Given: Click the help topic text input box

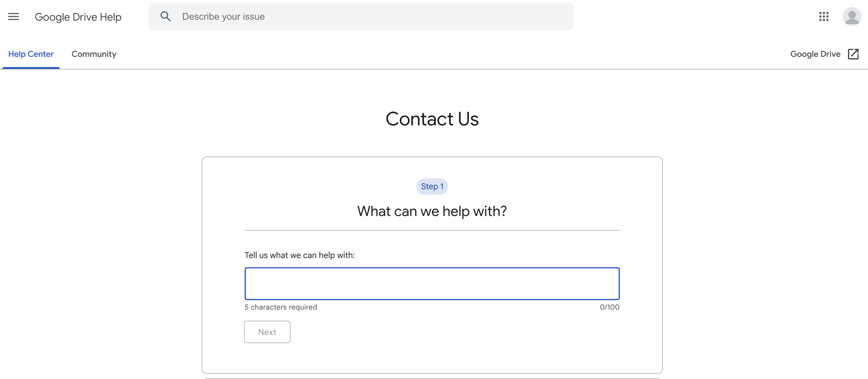Looking at the screenshot, I should [x=432, y=284].
